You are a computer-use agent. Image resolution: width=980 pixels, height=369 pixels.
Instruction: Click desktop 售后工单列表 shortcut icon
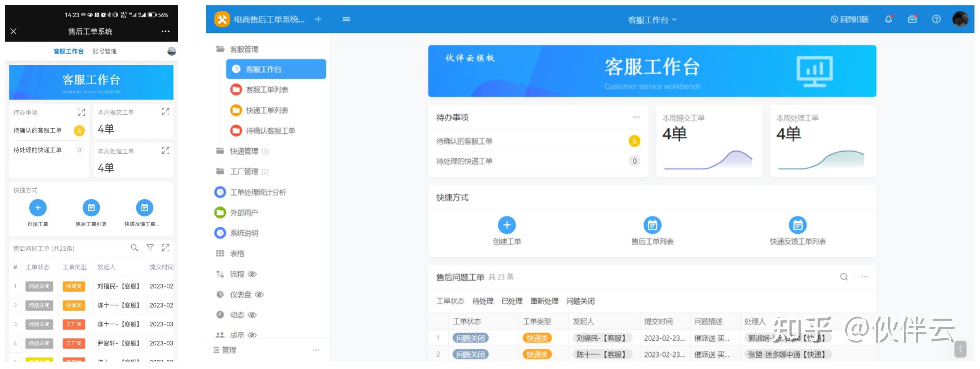click(x=652, y=225)
